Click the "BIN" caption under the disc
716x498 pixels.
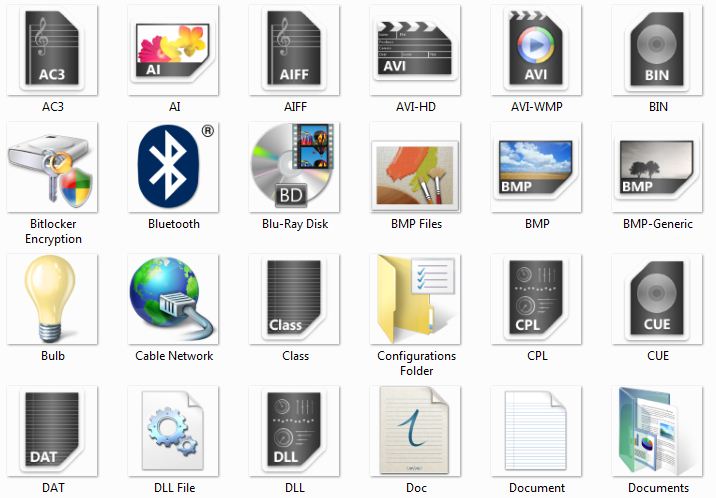(x=658, y=107)
